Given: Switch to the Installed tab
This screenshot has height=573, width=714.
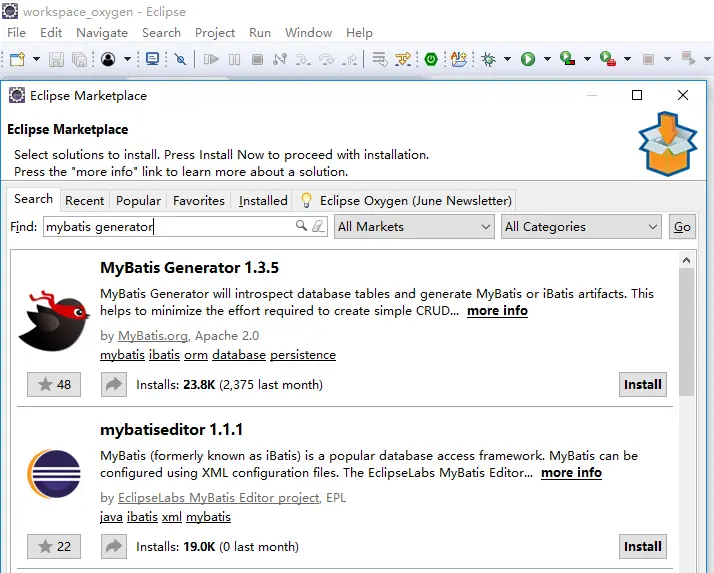Looking at the screenshot, I should (x=263, y=201).
